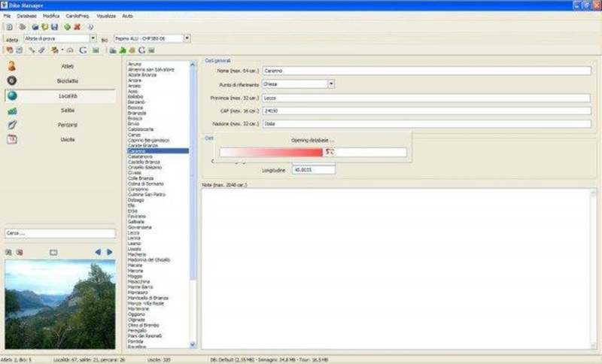Screen dimensions: 602x364
Task: Click the gray mountain icon in lower toolbar
Action: point(112,50)
